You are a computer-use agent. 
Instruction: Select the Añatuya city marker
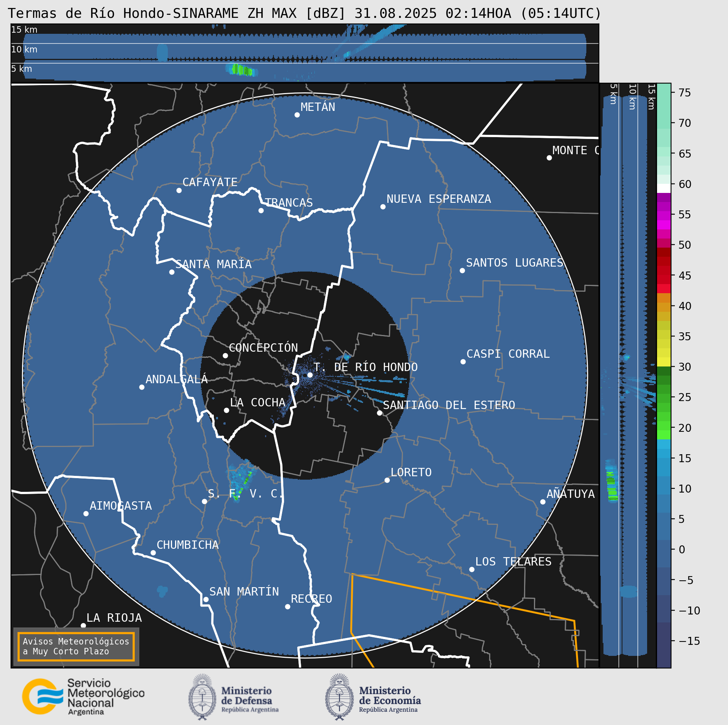pos(543,502)
